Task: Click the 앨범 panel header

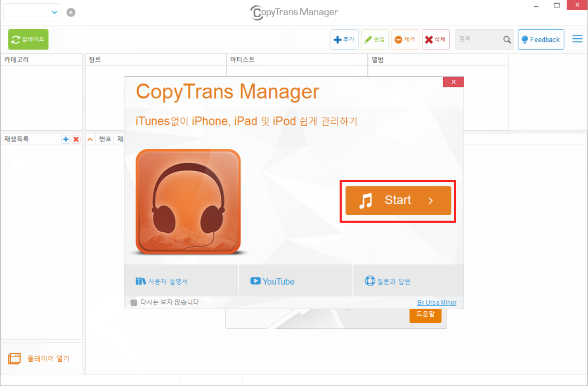Action: coord(438,59)
